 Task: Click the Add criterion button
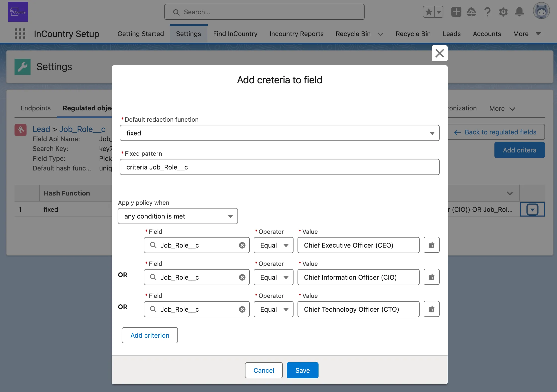click(150, 335)
